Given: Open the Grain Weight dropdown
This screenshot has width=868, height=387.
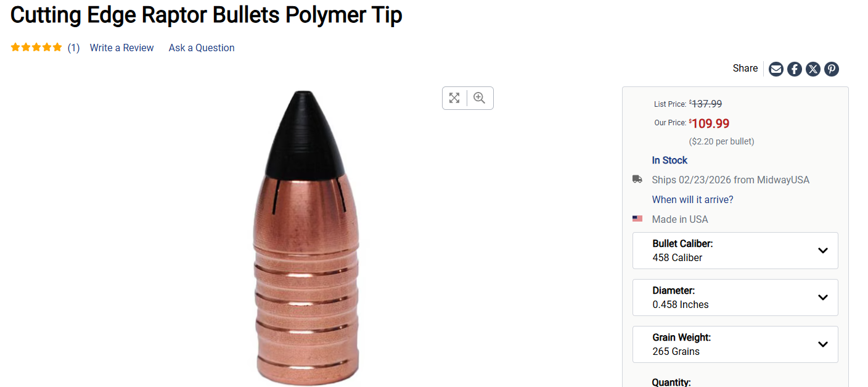Looking at the screenshot, I should [735, 344].
